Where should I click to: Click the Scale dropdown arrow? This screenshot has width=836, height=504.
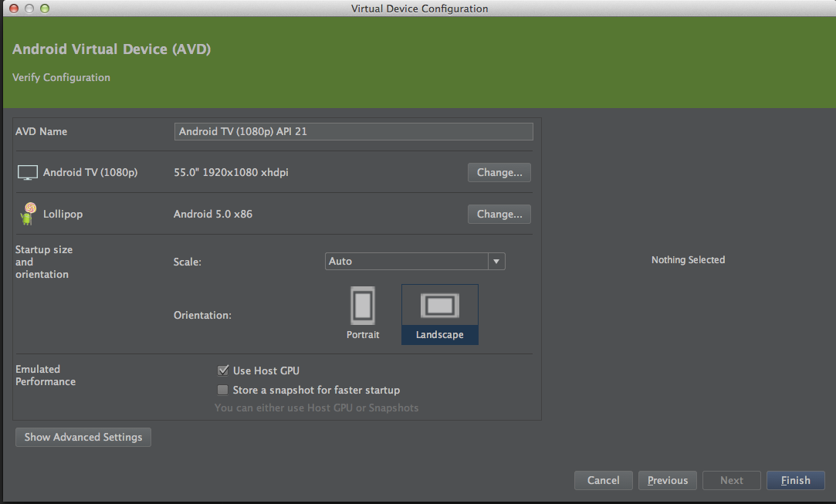[496, 262]
